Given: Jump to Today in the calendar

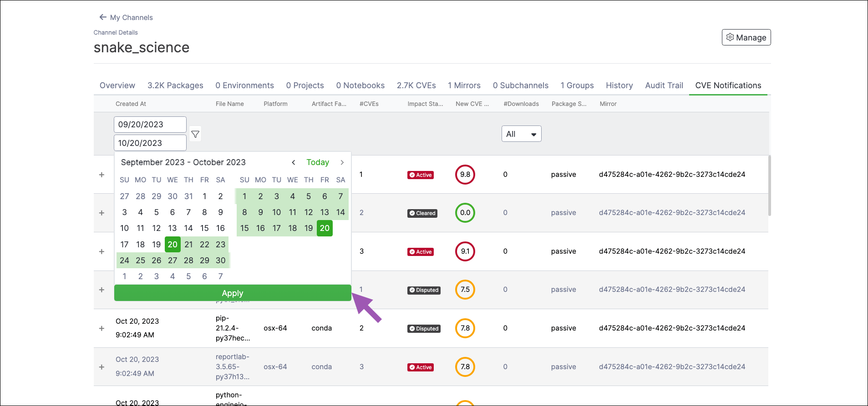Looking at the screenshot, I should tap(317, 162).
